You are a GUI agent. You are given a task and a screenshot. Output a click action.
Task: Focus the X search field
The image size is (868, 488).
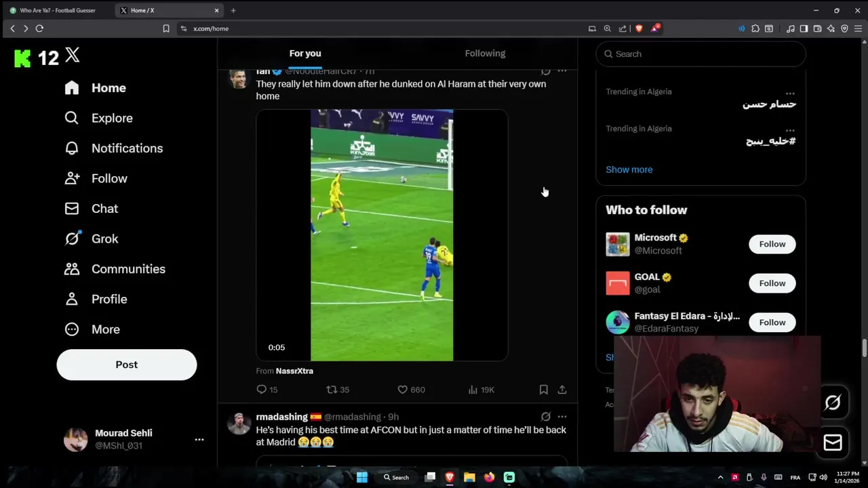coord(701,54)
